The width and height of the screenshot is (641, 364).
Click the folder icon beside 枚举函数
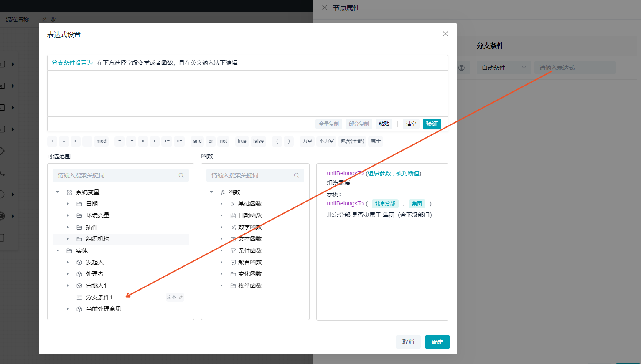coord(233,286)
